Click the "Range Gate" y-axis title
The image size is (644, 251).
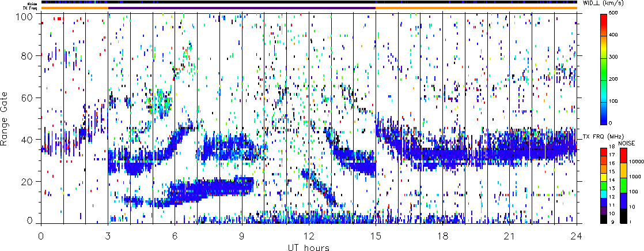tap(5, 118)
